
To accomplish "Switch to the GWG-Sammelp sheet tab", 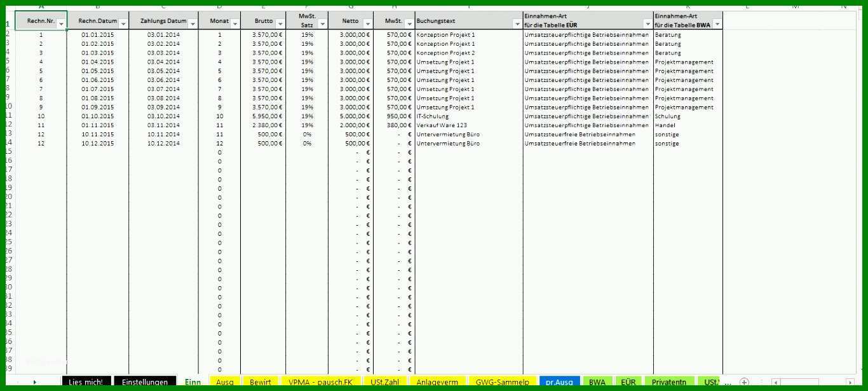I will 503,382.
